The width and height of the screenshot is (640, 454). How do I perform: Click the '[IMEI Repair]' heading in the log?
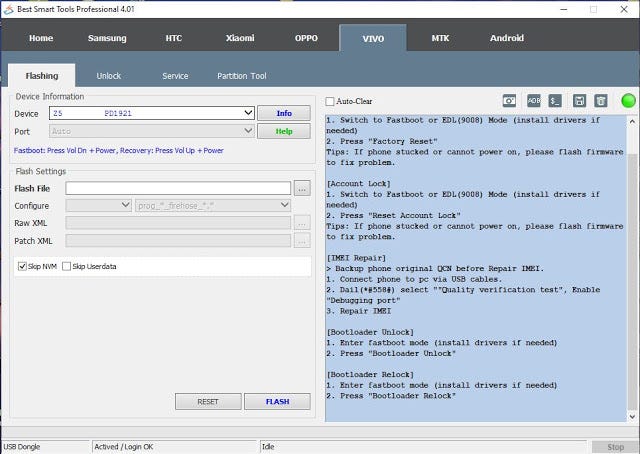(x=356, y=258)
